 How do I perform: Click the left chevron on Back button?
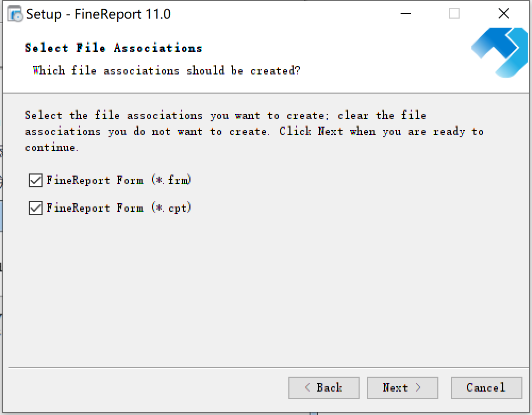coord(307,388)
